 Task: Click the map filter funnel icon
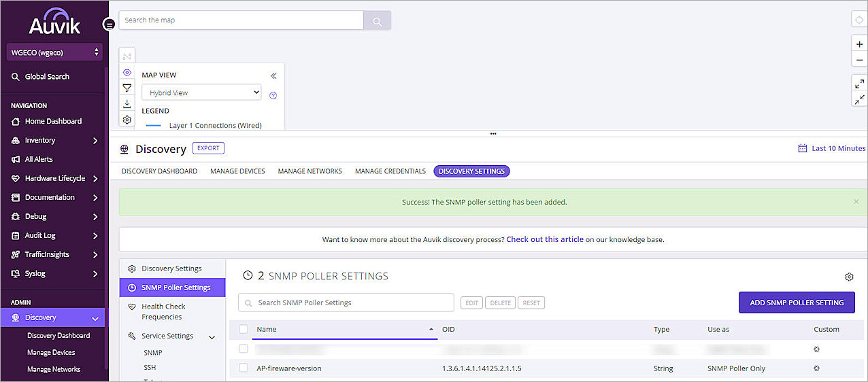(127, 88)
